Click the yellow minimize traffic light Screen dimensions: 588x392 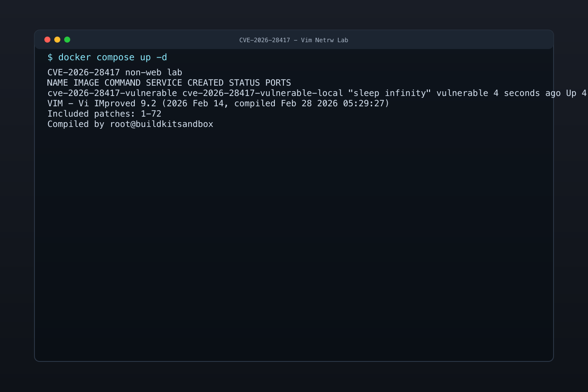[57, 39]
